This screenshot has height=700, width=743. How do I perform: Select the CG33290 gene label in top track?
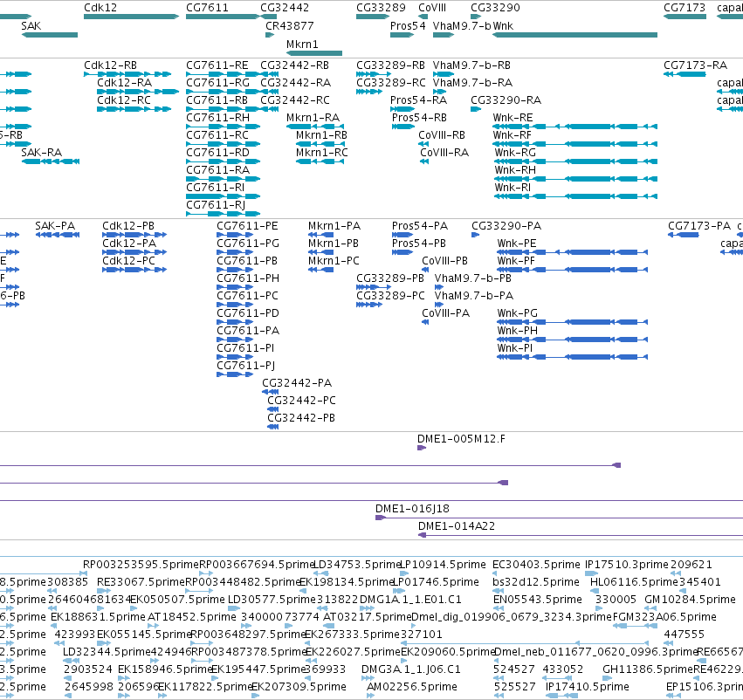click(x=495, y=8)
